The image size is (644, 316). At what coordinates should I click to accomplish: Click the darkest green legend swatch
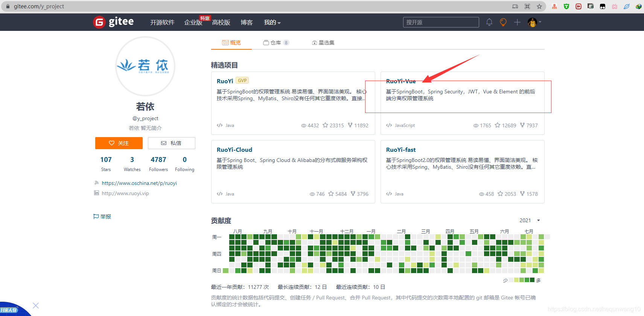[x=532, y=280]
